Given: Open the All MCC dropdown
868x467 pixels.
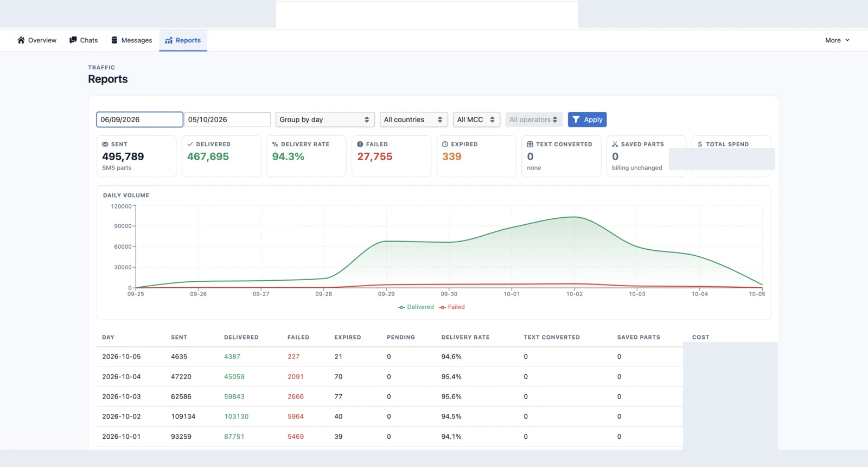Looking at the screenshot, I should coord(477,119).
